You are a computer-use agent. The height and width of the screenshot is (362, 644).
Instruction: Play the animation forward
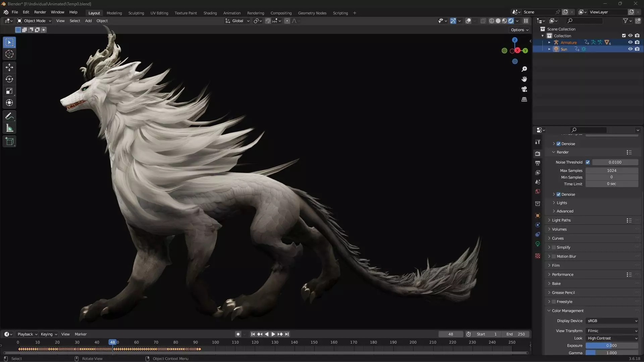273,334
